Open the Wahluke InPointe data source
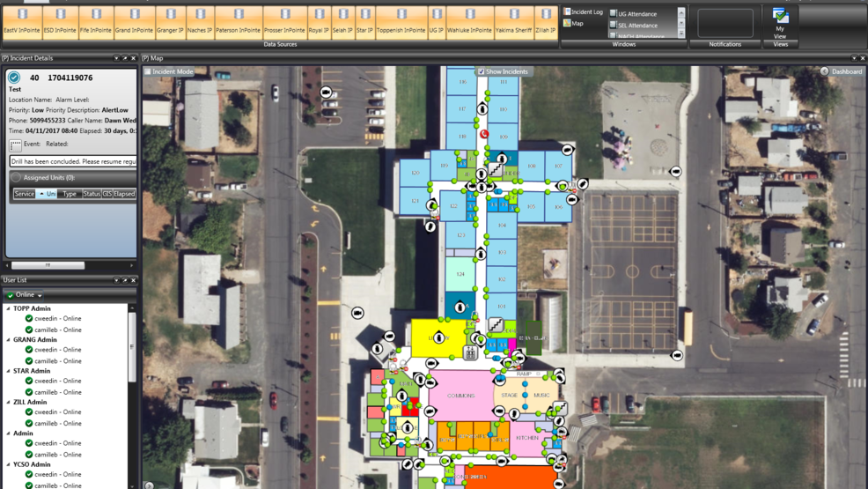The image size is (868, 489). [x=469, y=22]
